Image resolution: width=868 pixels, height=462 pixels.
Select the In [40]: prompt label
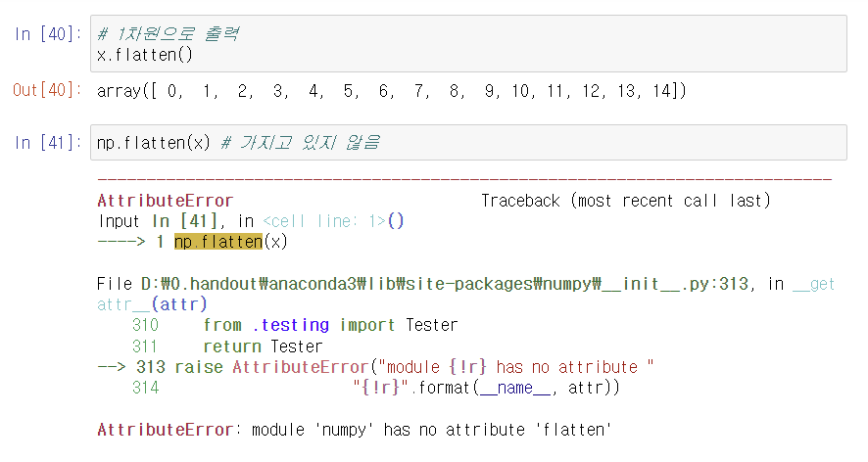48,33
